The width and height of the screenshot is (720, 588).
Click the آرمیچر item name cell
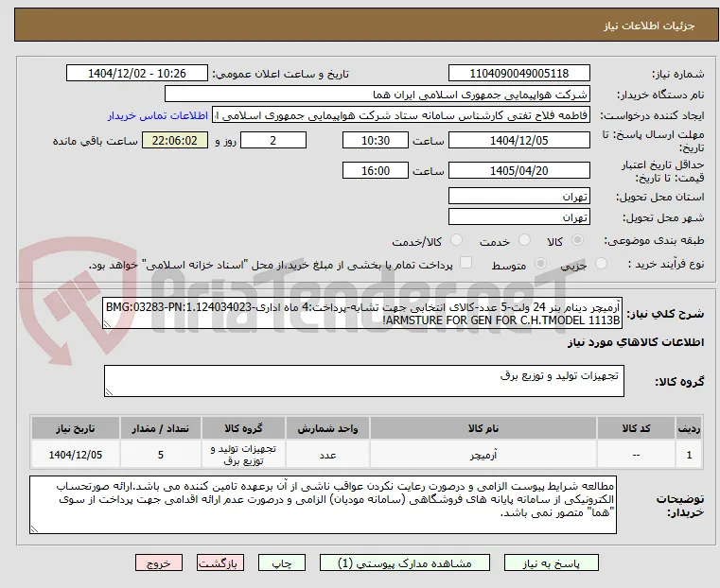click(483, 455)
